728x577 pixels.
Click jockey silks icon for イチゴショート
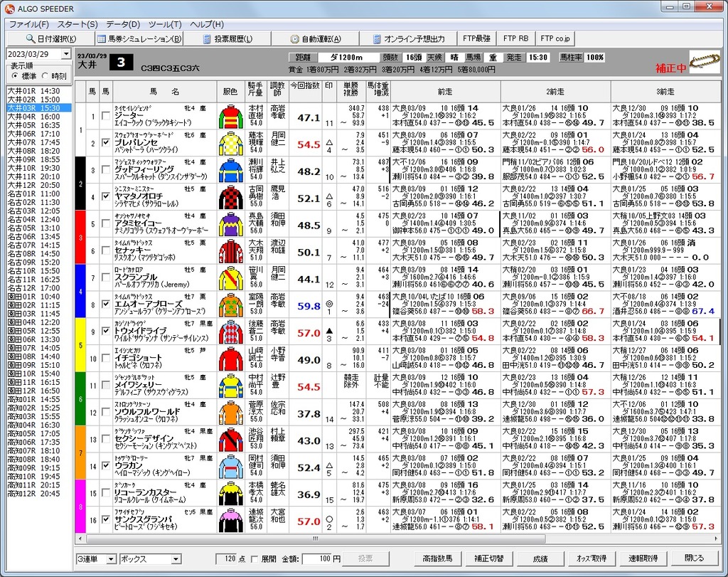(x=231, y=359)
